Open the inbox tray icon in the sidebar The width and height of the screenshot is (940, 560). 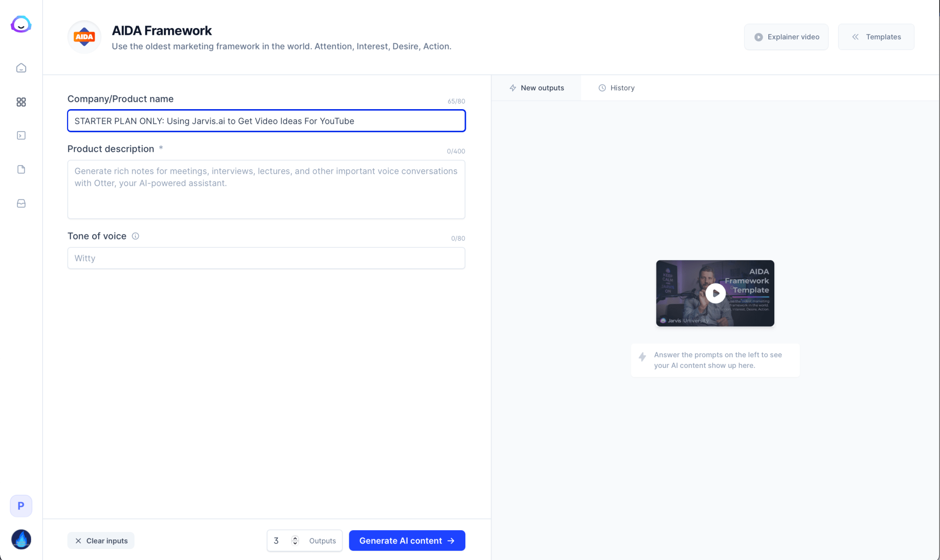click(x=21, y=203)
